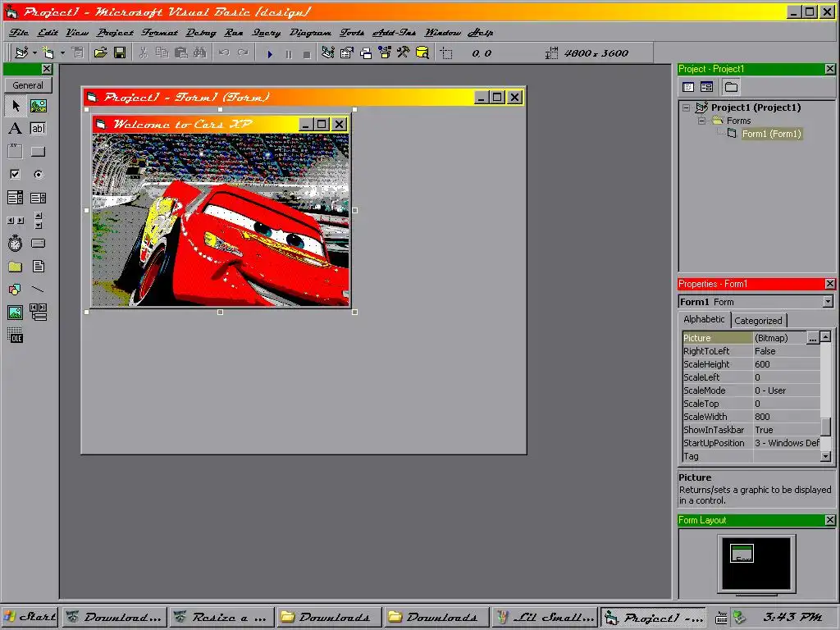Screen dimensions: 840x630
Task: Select the ComboBox control tool
Action: [15, 198]
